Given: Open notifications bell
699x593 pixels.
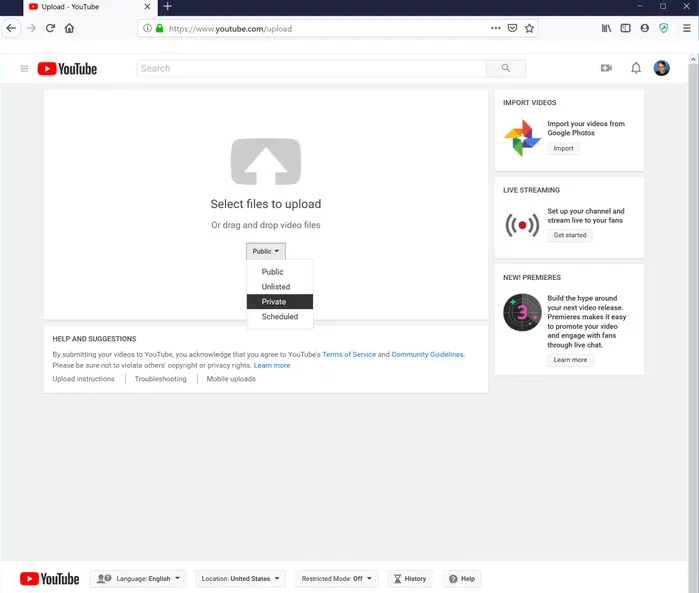Looking at the screenshot, I should coord(636,68).
